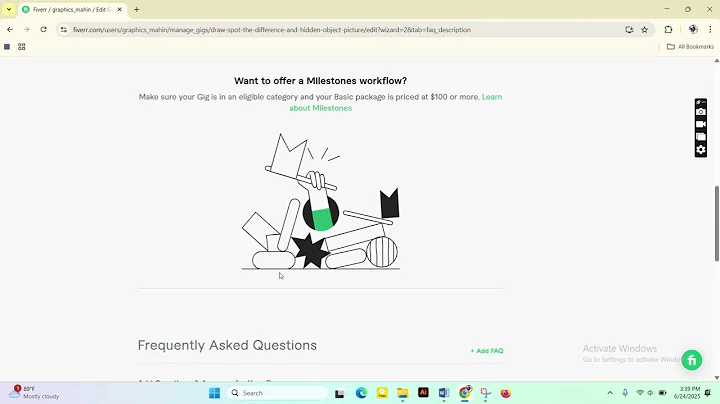Open the clock showing 3:39 PM
This screenshot has width=720, height=404.
[687, 393]
